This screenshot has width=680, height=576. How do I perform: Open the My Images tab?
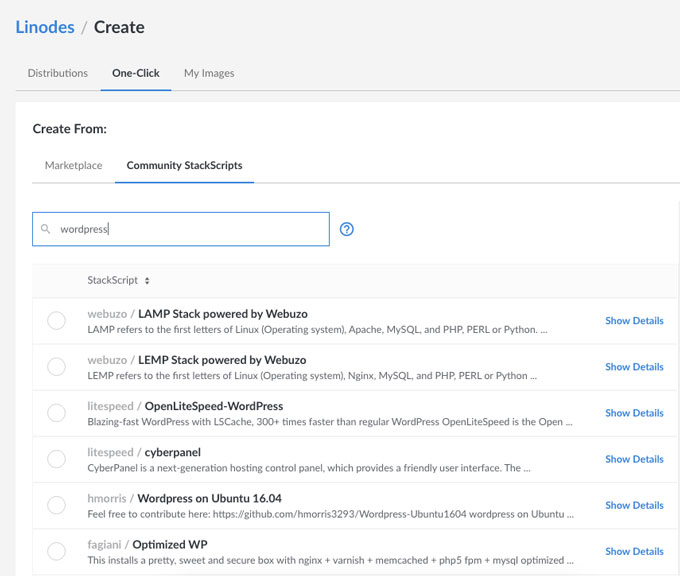point(209,73)
